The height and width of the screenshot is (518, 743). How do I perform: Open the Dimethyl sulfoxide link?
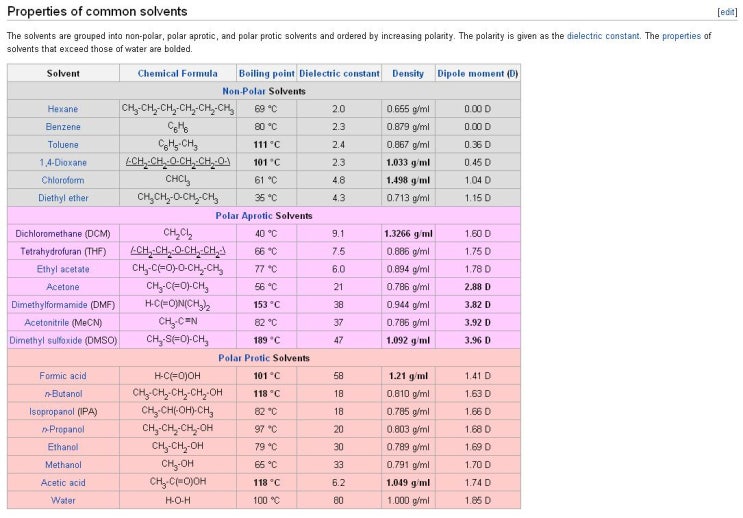(45, 340)
